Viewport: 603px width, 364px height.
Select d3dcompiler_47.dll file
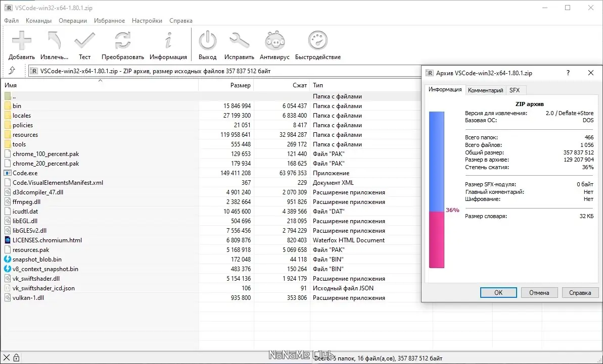click(x=38, y=192)
